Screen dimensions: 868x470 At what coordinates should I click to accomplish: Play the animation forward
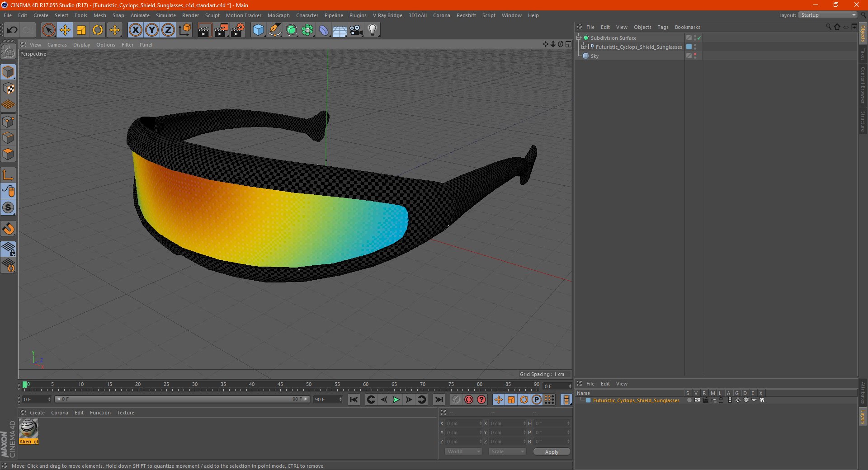(x=396, y=399)
